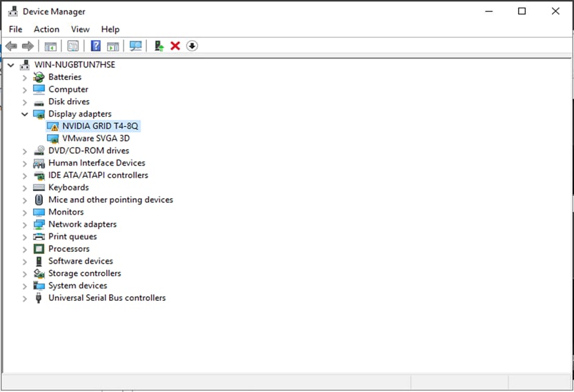Click the Device Manager title bar icon
Viewport: 574px width, 392px height.
(x=13, y=11)
